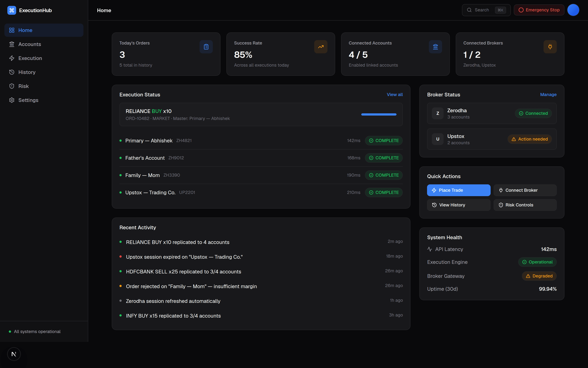Click the Connect Broker button
Screen dimensions: 588x368
coord(525,190)
